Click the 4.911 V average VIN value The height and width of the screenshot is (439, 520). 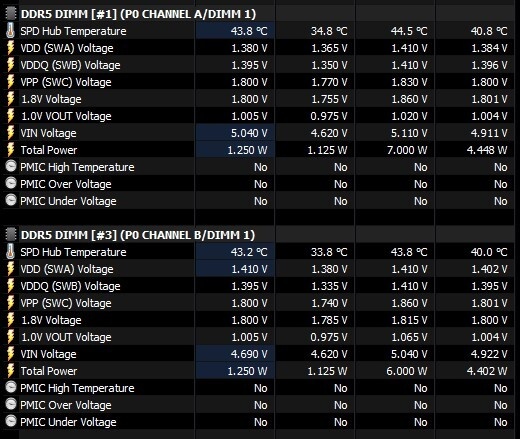pyautogui.click(x=489, y=133)
